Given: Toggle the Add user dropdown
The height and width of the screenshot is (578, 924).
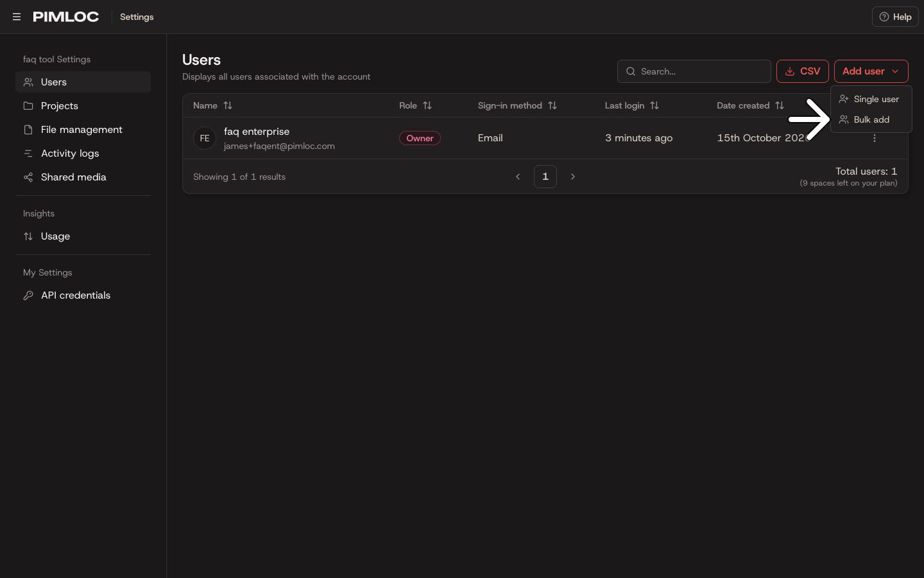Looking at the screenshot, I should [x=871, y=71].
